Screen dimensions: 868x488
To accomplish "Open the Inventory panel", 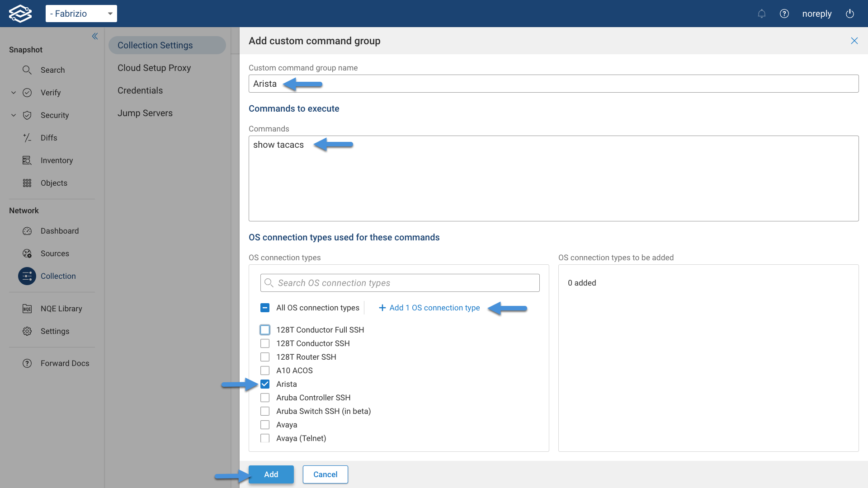I will coord(57,160).
